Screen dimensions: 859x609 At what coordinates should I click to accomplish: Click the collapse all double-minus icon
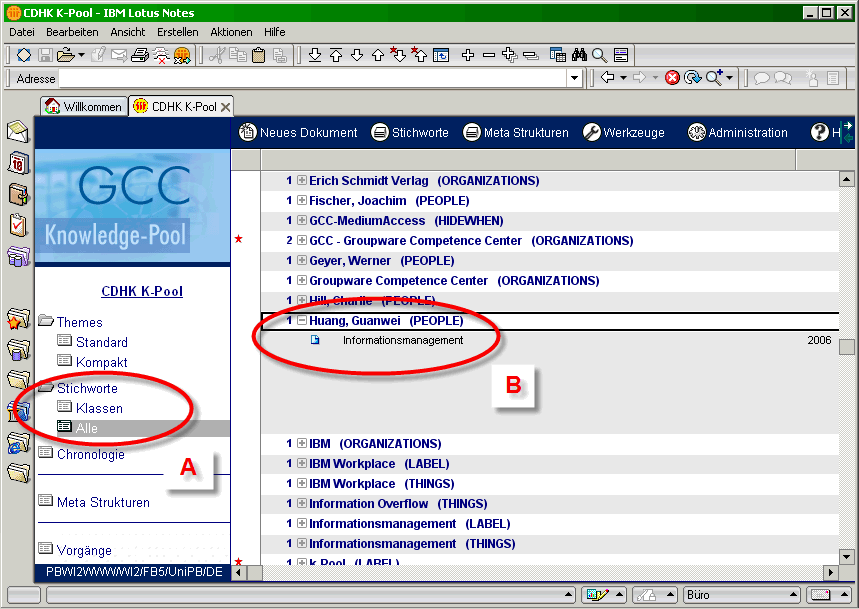pyautogui.click(x=530, y=55)
